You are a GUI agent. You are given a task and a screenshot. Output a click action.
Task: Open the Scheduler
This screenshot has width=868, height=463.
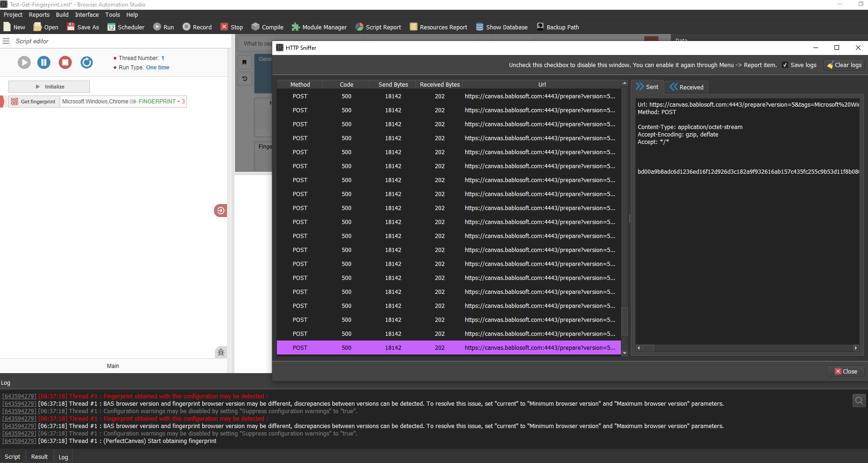pyautogui.click(x=126, y=27)
